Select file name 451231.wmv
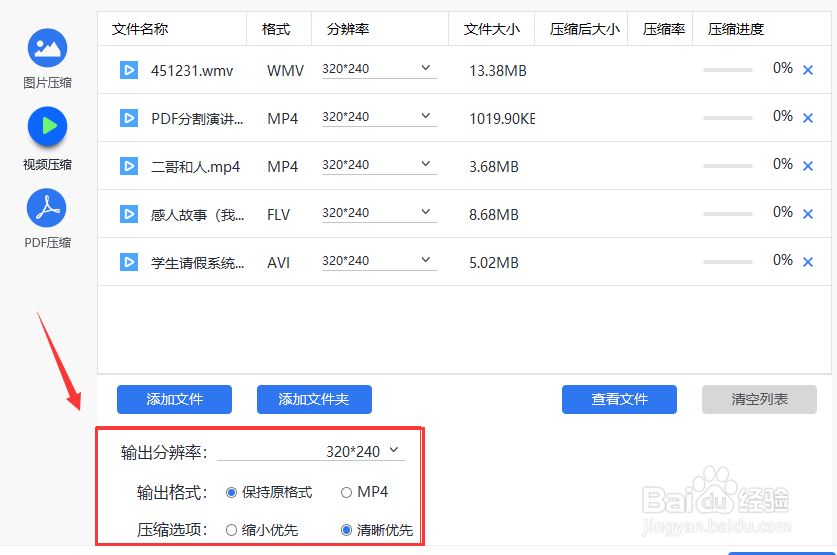 (x=192, y=70)
